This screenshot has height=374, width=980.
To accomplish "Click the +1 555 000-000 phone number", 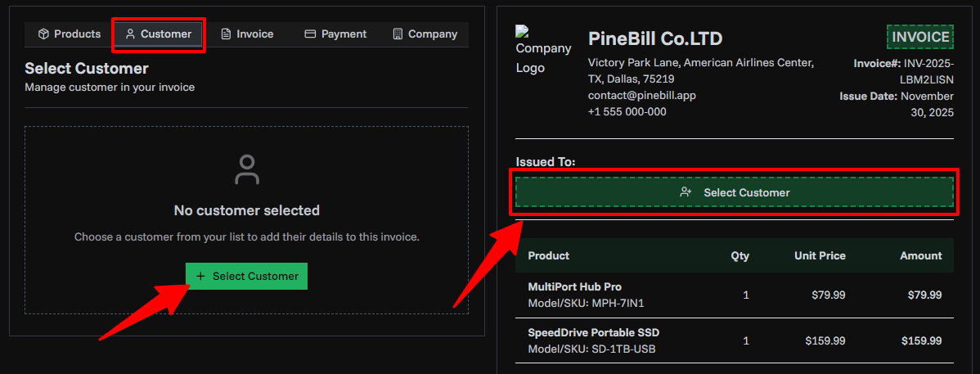I will click(627, 112).
